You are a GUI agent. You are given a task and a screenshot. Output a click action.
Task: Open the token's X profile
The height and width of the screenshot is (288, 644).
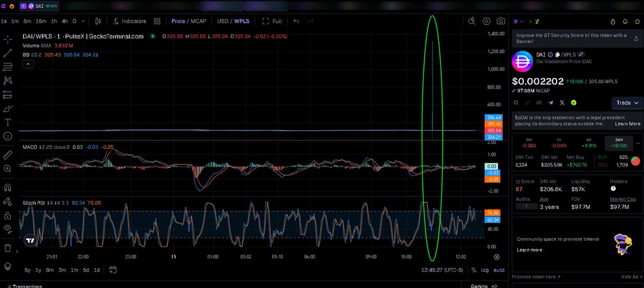click(x=562, y=103)
